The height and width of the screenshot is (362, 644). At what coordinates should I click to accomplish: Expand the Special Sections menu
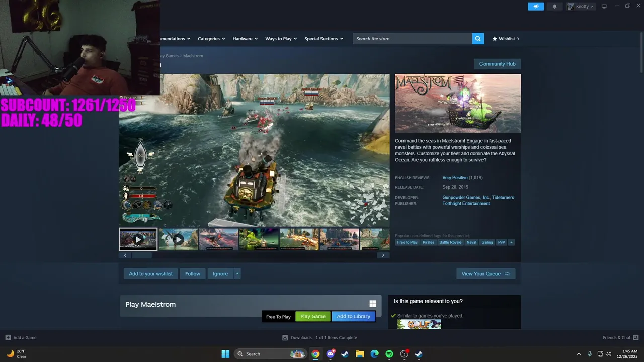pos(324,39)
